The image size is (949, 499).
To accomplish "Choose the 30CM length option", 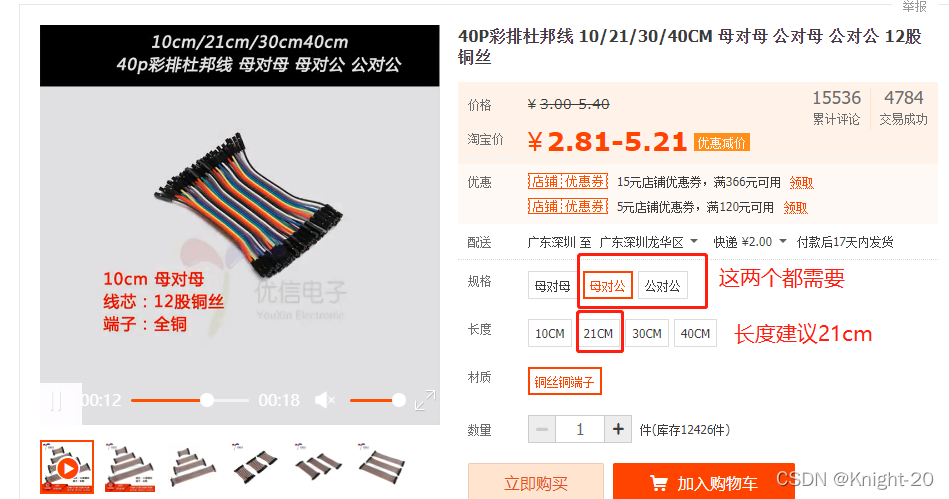I will (x=646, y=333).
